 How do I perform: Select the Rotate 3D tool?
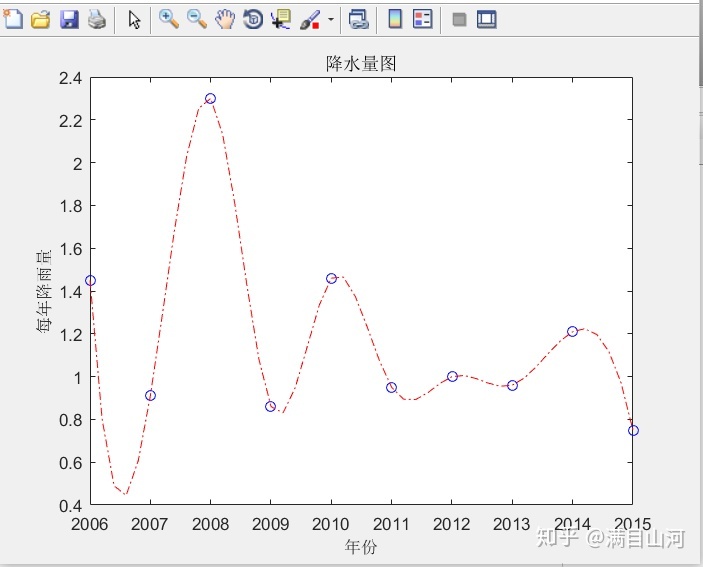click(x=253, y=19)
